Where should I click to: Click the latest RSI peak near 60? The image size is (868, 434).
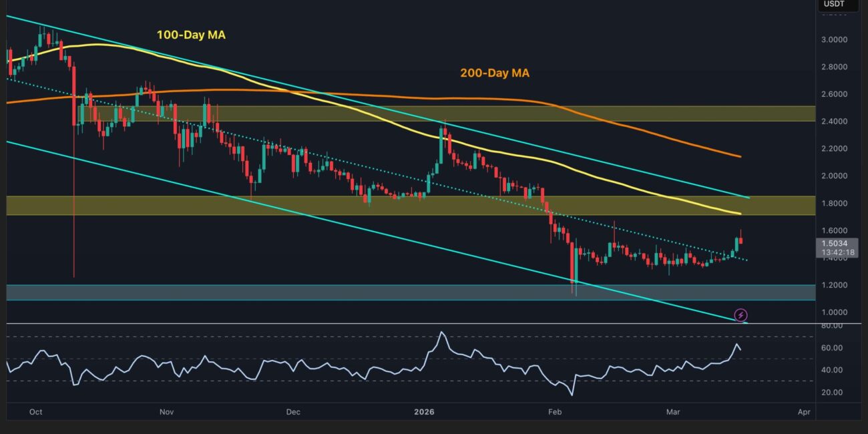736,345
